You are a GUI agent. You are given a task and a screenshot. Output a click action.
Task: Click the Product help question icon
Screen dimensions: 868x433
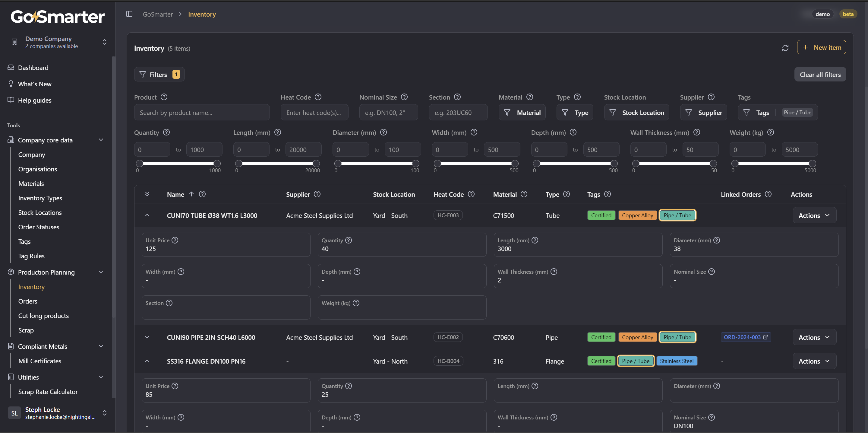click(x=164, y=97)
